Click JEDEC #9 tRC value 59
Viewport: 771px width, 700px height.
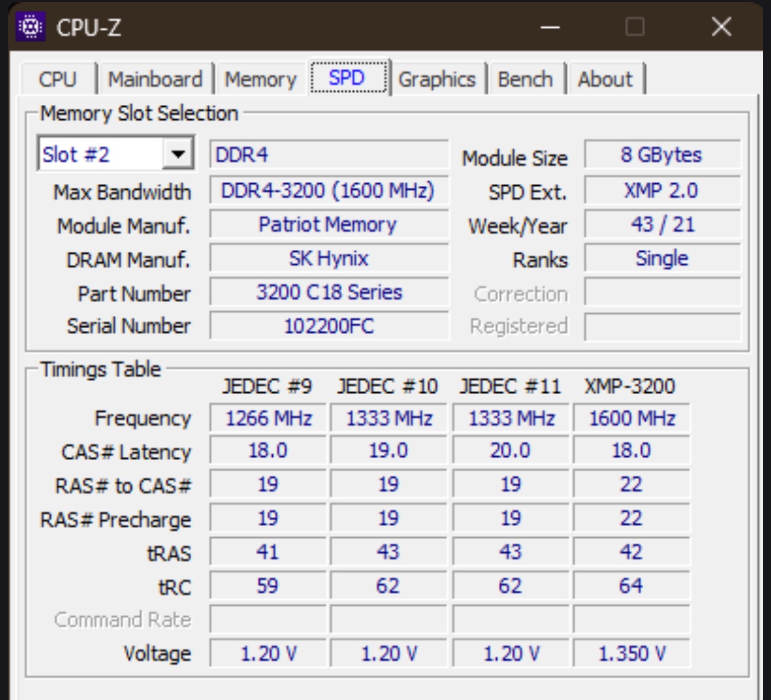pyautogui.click(x=268, y=586)
